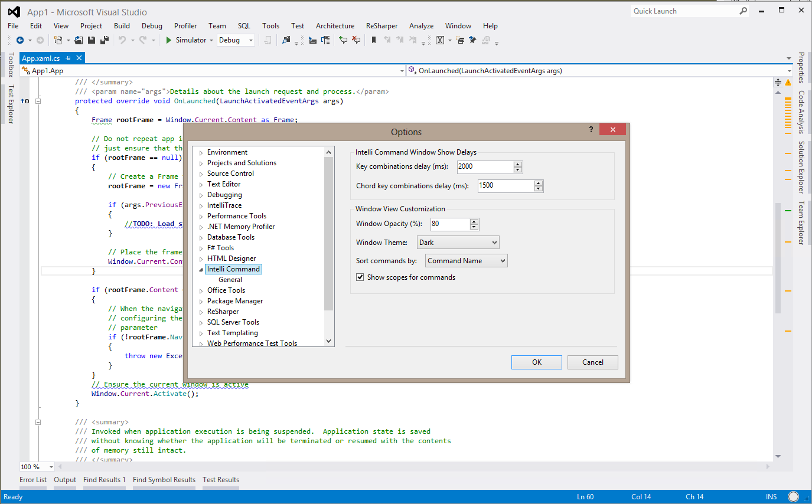Increase Window Opacity spinner up arrow
This screenshot has height=504, width=812.
[x=474, y=221]
